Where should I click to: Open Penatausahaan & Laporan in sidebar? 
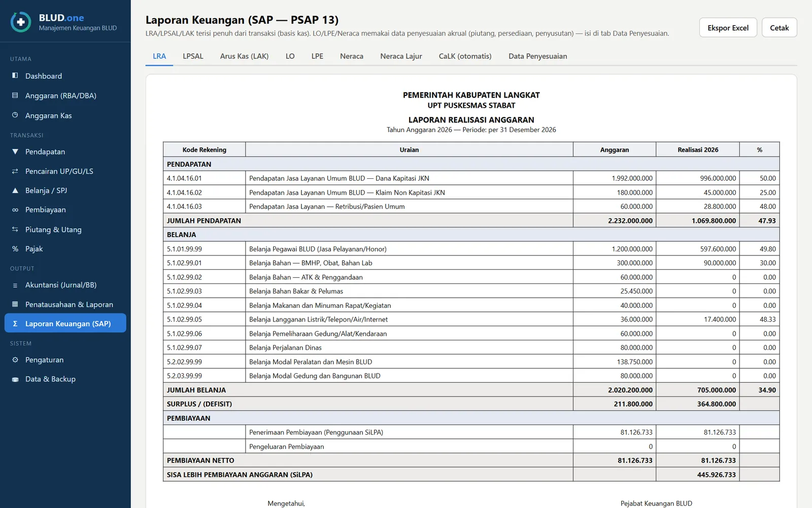coord(65,304)
